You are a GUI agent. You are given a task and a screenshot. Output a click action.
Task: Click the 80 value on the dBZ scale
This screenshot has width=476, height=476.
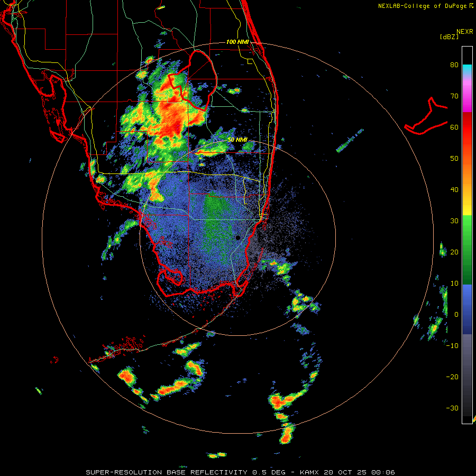454,65
